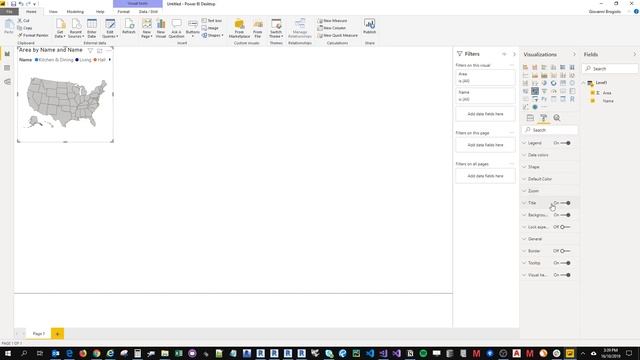The image size is (640, 360).
Task: Click the Copy command in the Clipboard group
Action: (x=25, y=28)
